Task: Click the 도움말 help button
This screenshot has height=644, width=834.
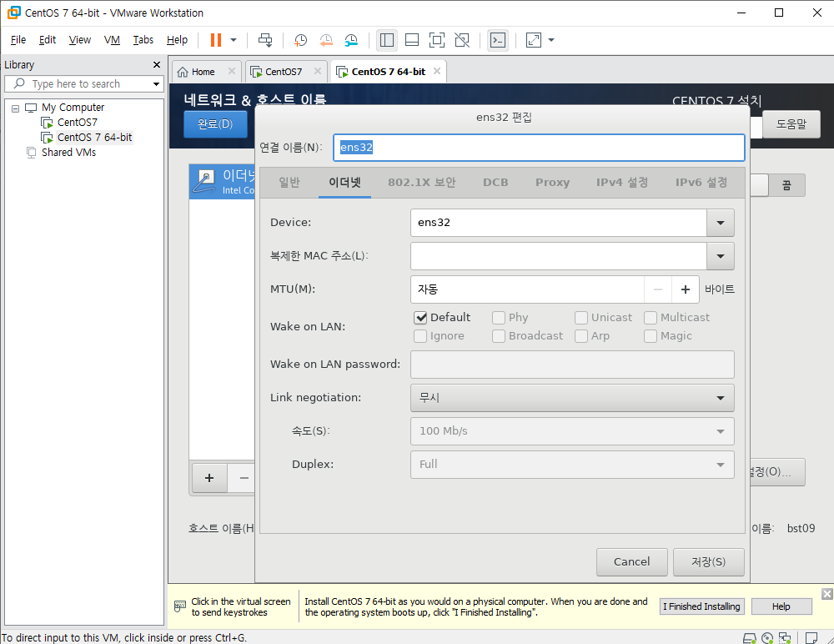Action: point(791,124)
